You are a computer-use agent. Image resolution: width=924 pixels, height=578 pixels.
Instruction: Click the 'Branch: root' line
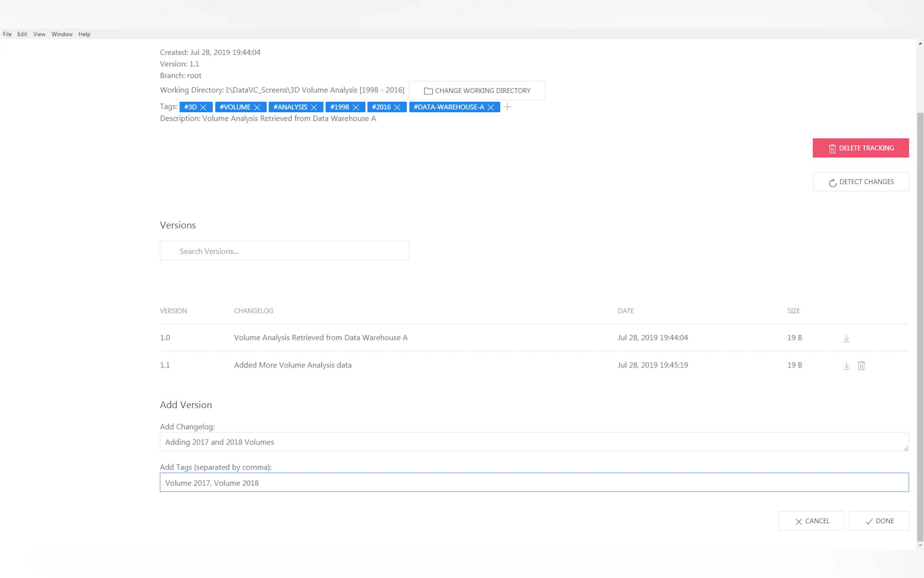pos(181,76)
